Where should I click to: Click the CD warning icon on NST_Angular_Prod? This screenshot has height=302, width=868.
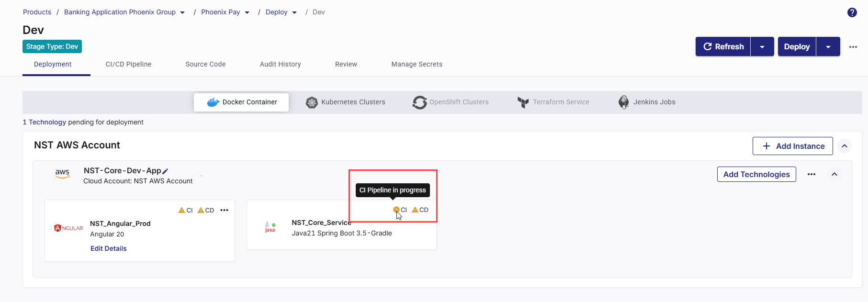coord(201,210)
